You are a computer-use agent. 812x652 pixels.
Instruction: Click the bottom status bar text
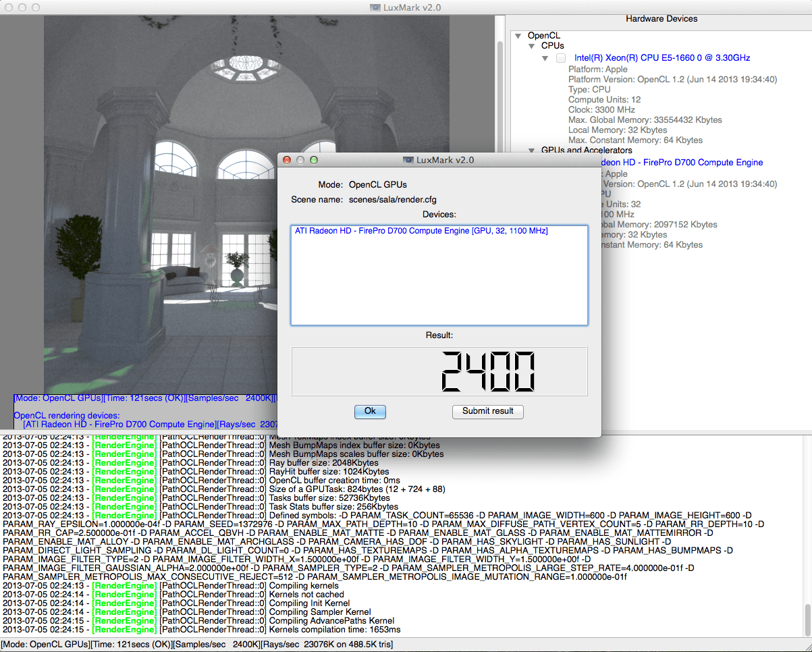[x=197, y=645]
